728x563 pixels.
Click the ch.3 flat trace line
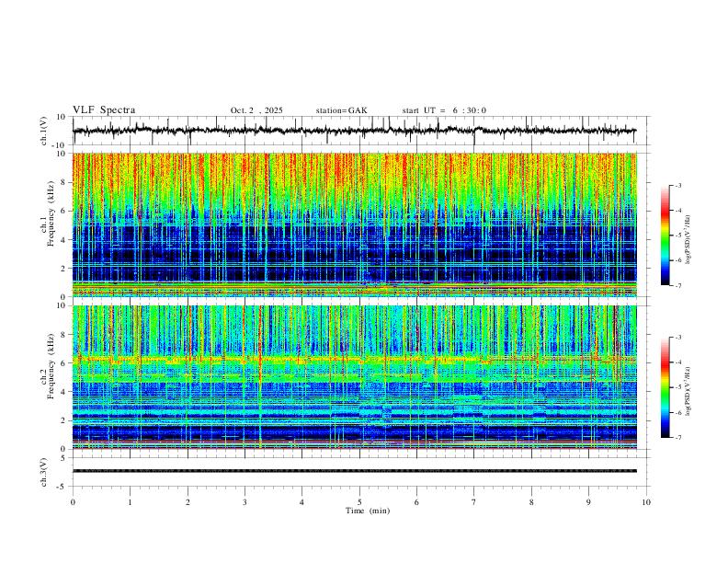coord(354,471)
